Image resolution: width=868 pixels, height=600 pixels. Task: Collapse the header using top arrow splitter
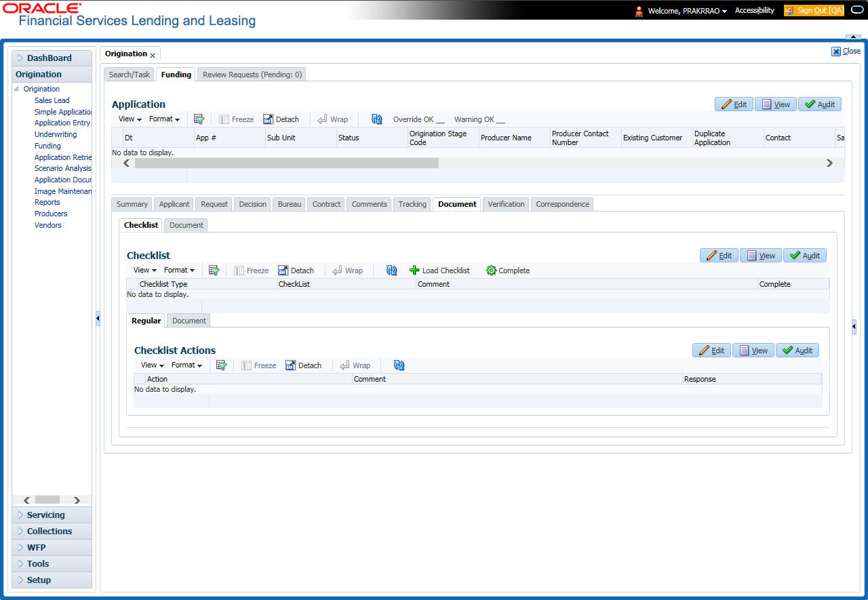[852, 37]
